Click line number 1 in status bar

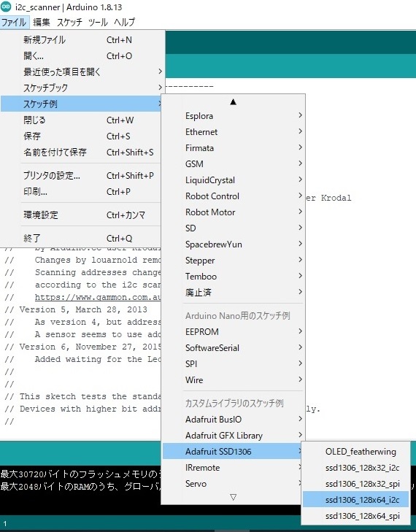[5, 523]
